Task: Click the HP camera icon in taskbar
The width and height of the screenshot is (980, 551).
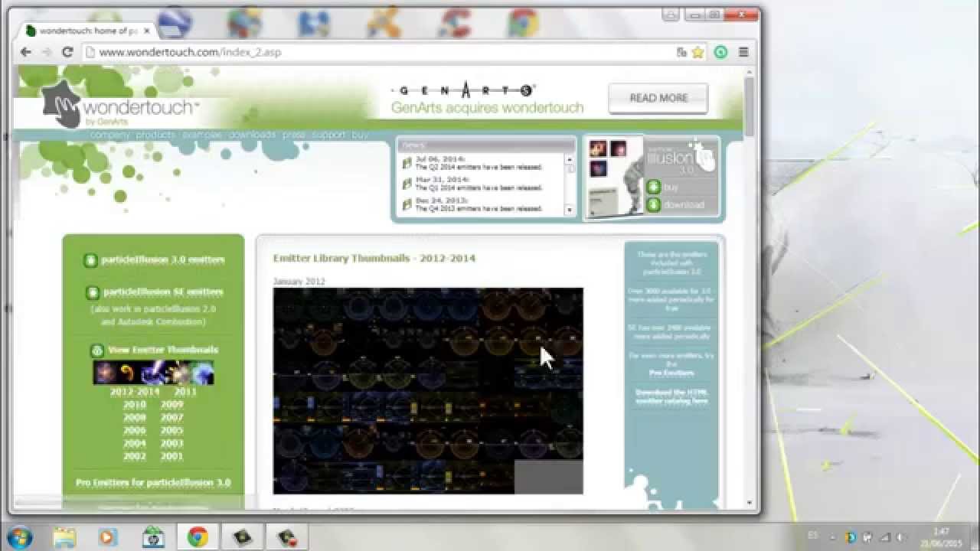Action: [x=153, y=536]
